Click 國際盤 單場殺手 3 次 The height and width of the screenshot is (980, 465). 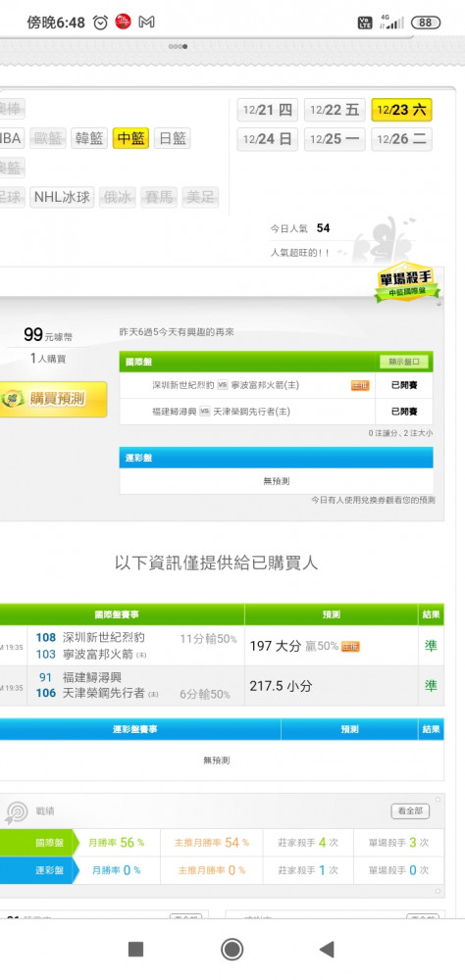click(x=398, y=843)
